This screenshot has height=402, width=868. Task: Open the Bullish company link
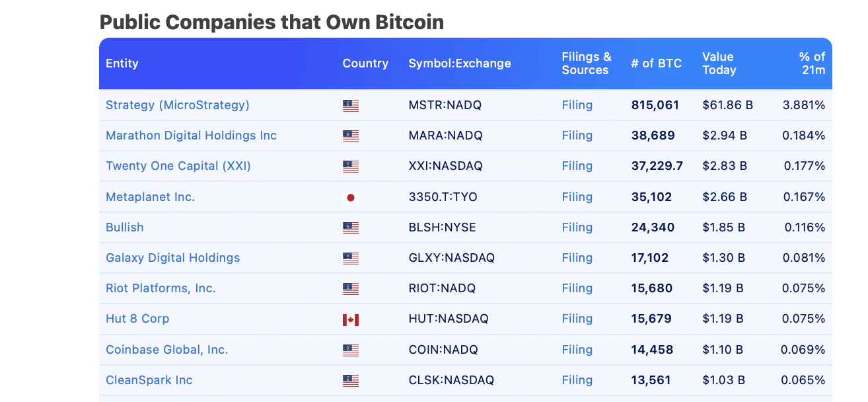coord(125,227)
